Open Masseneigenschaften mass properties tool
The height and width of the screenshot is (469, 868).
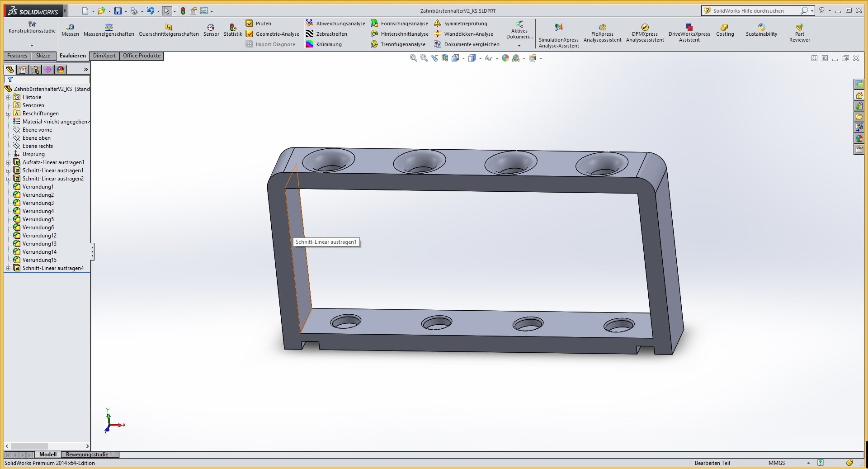coord(108,27)
